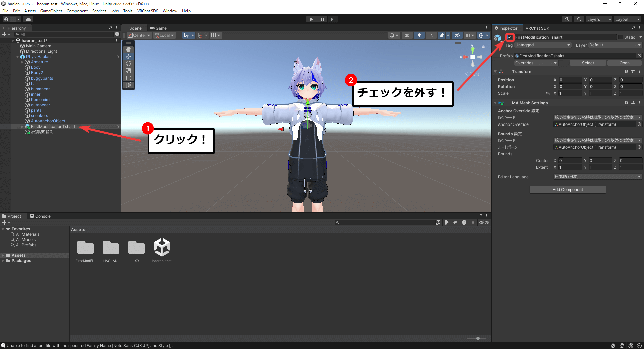This screenshot has height=349, width=644.
Task: Open the Component menu
Action: (x=77, y=11)
